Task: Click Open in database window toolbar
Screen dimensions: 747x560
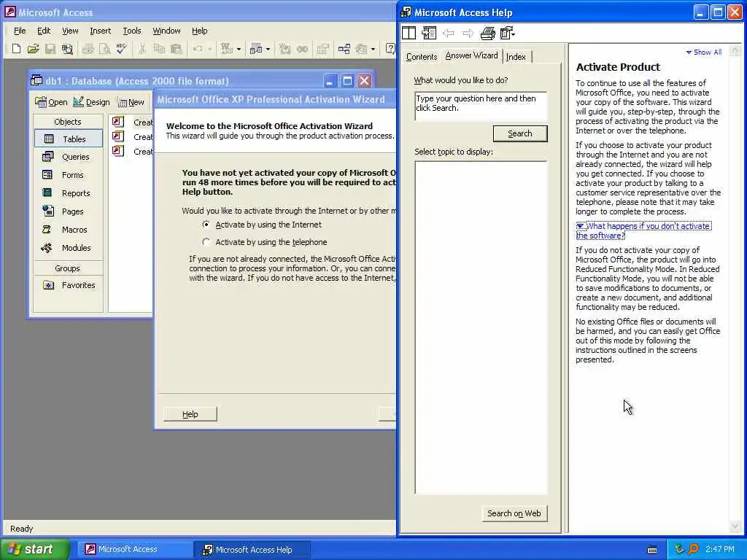Action: (x=52, y=102)
